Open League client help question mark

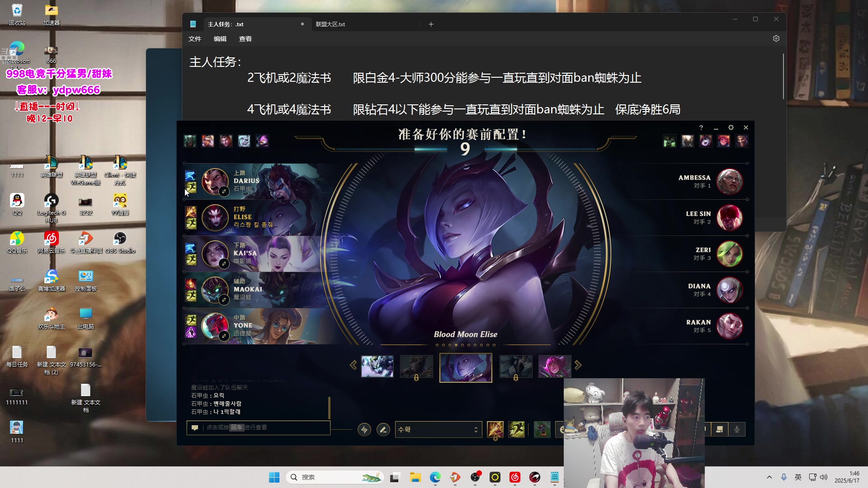tap(701, 128)
